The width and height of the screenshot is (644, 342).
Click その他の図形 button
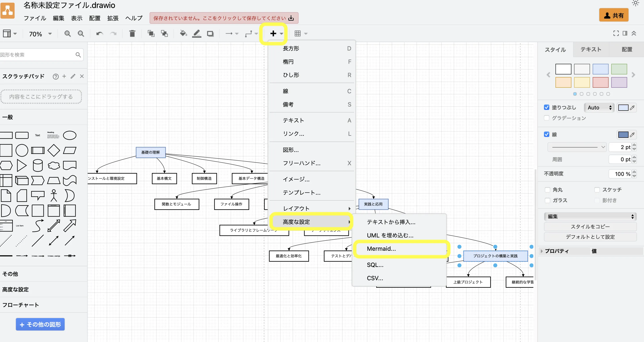[x=40, y=324]
